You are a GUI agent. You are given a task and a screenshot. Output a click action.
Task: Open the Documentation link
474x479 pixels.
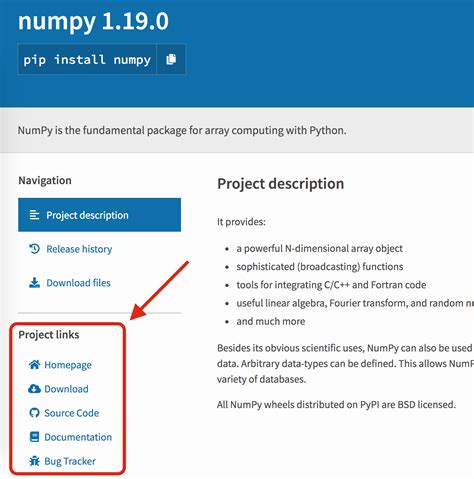[x=78, y=437]
